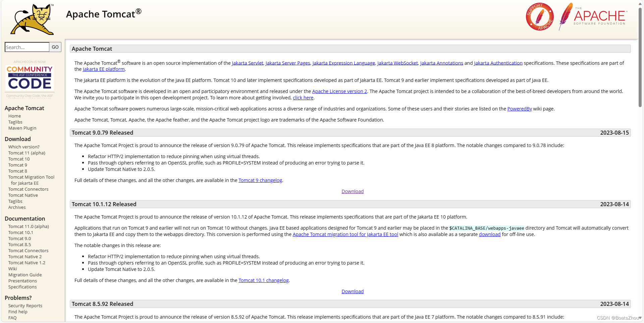
Task: Click Download under Tomcat 9.0.79 release
Action: (353, 191)
